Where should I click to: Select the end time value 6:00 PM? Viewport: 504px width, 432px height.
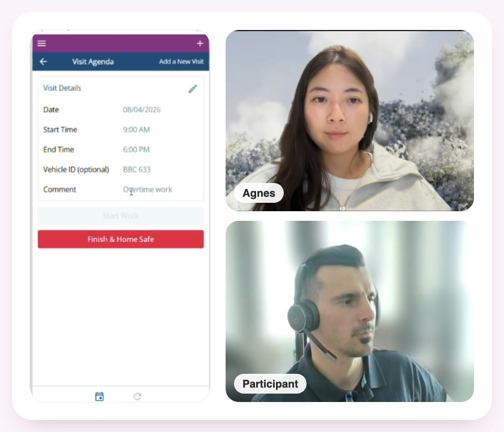136,149
